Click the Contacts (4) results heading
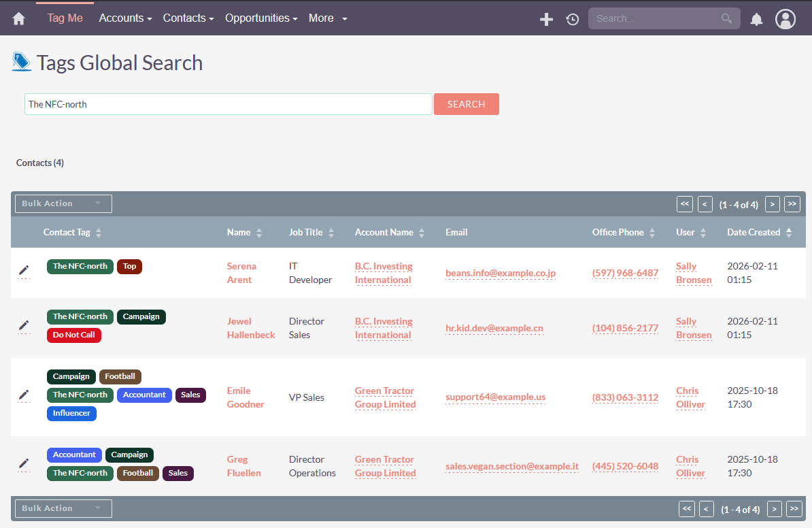The height and width of the screenshot is (528, 812). 40,163
